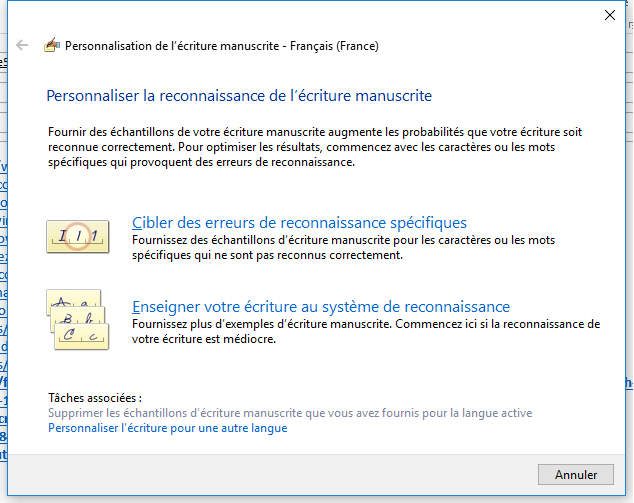Click the grey footer bar left of Annuler
The height and width of the screenshot is (503, 634).
(273, 474)
